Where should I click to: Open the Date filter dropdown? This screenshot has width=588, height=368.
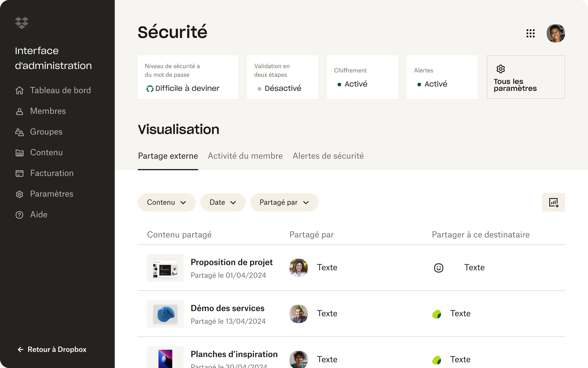pyautogui.click(x=223, y=202)
